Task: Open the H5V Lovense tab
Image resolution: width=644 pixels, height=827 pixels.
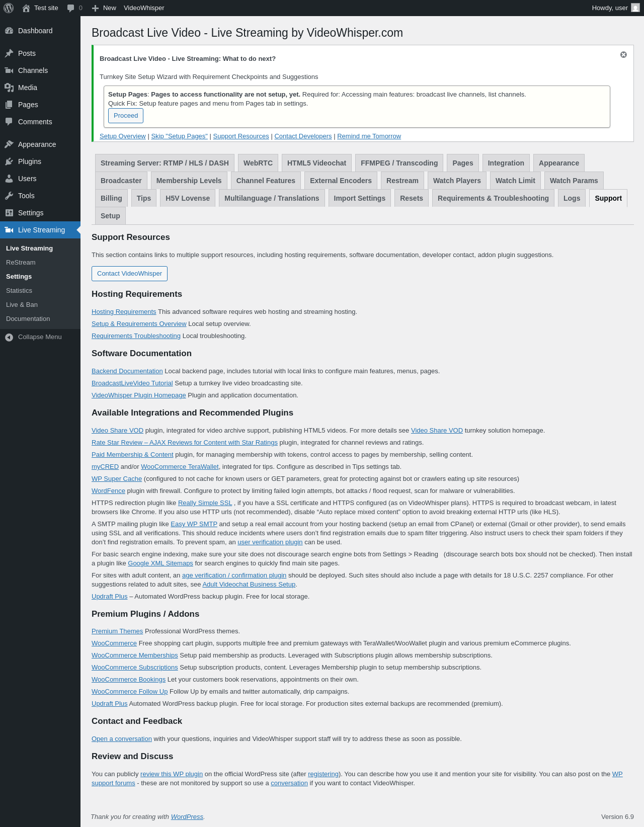Action: click(188, 198)
